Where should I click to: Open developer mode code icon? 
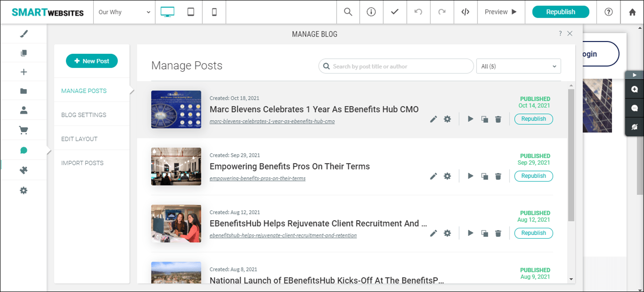(465, 12)
